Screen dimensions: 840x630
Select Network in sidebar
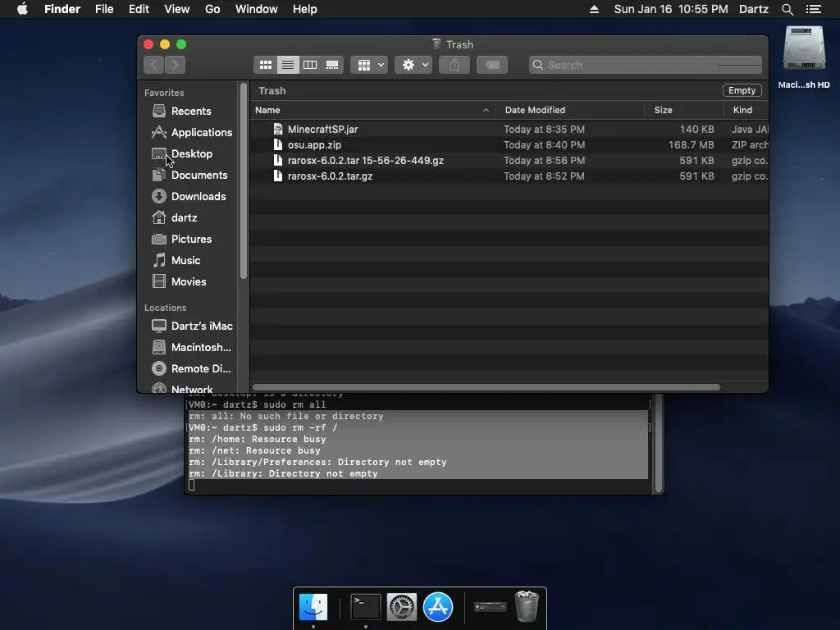(182, 389)
